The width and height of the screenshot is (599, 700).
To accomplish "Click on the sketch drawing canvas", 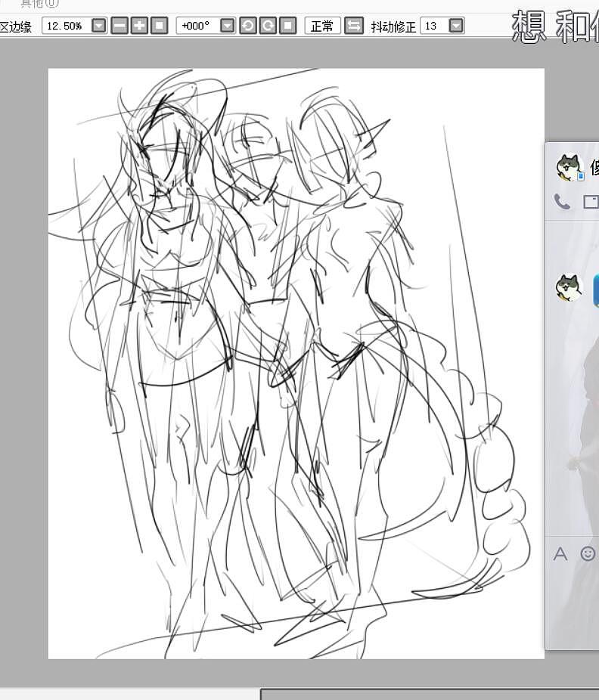I will coord(296,364).
